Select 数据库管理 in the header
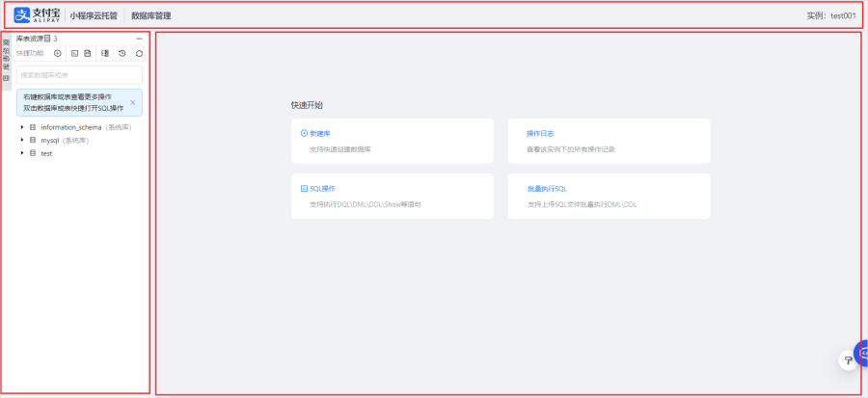 point(151,16)
